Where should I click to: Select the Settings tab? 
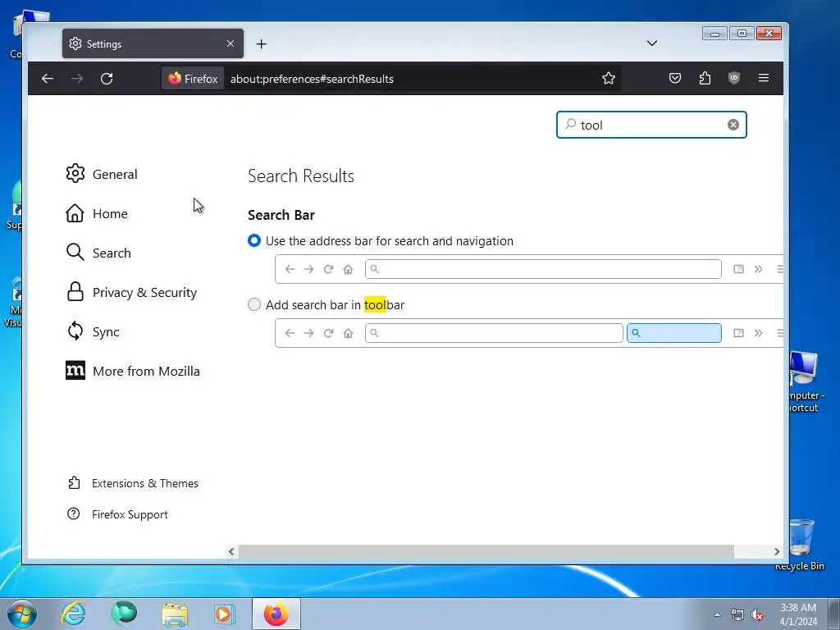[x=153, y=43]
